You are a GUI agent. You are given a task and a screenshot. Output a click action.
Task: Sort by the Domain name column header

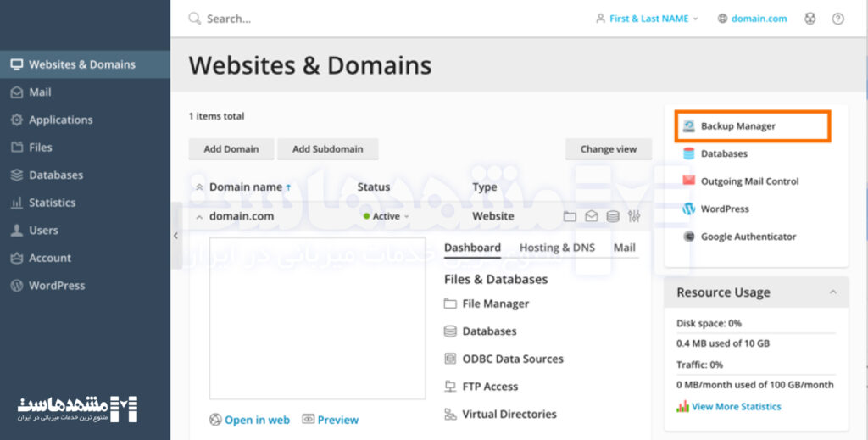pyautogui.click(x=245, y=187)
